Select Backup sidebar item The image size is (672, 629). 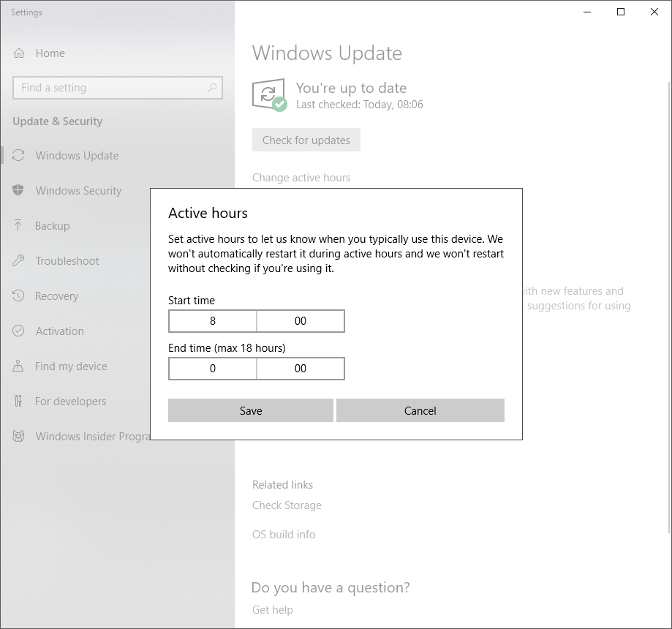coord(75,225)
